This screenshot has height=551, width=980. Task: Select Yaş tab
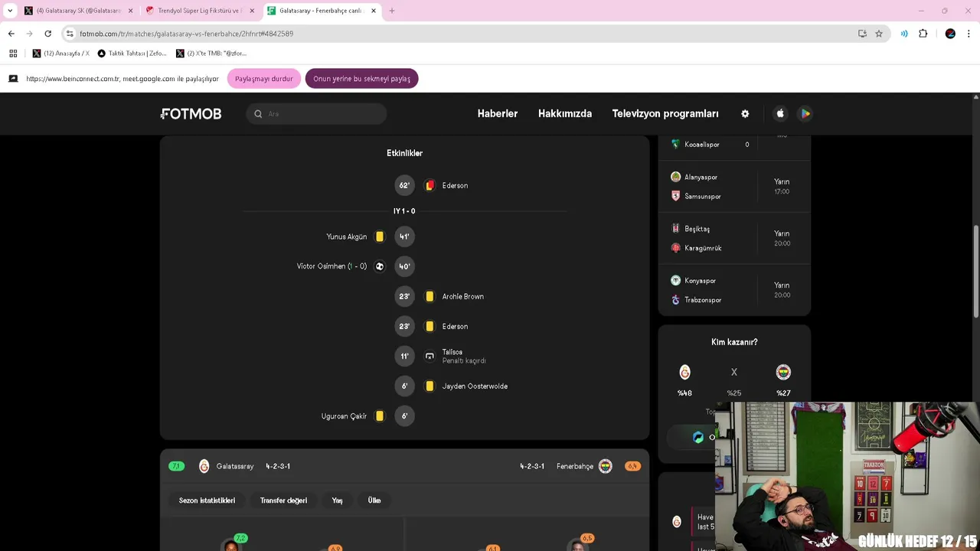click(x=337, y=500)
